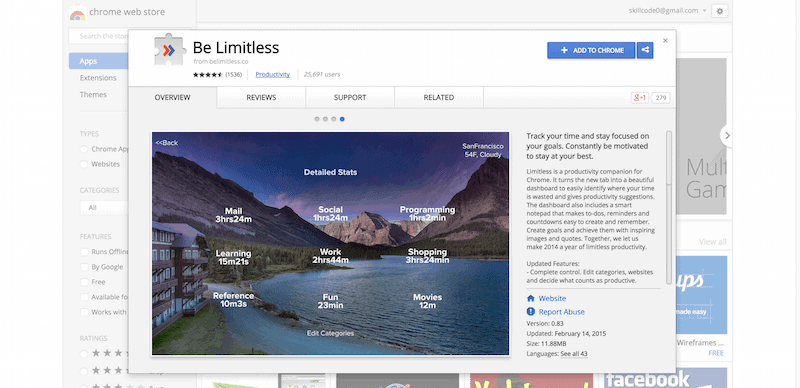The image size is (800, 388).
Task: Click the share icon button
Action: click(645, 51)
